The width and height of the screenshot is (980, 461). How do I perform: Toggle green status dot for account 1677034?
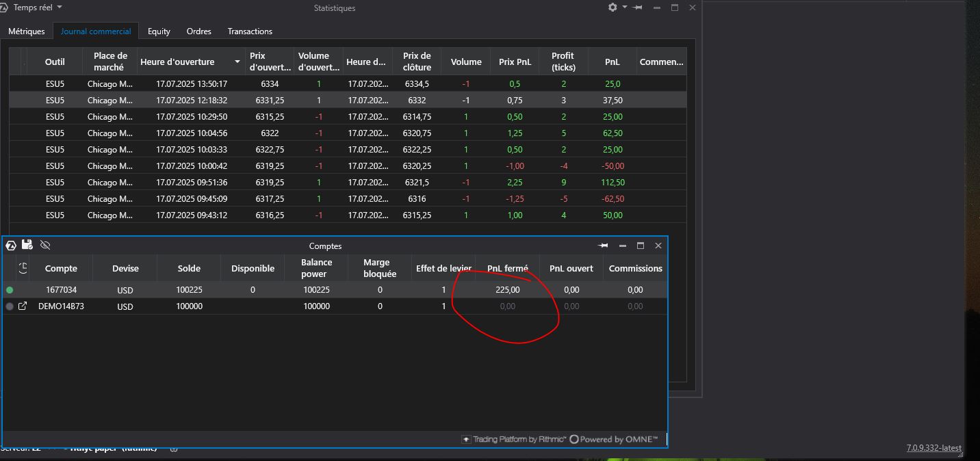[10, 290]
